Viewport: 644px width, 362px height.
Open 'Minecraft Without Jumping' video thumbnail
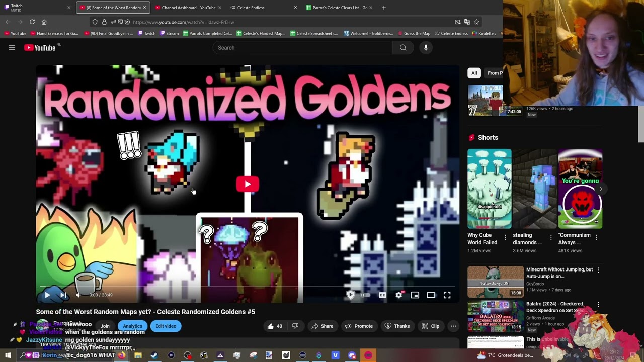pos(496,282)
